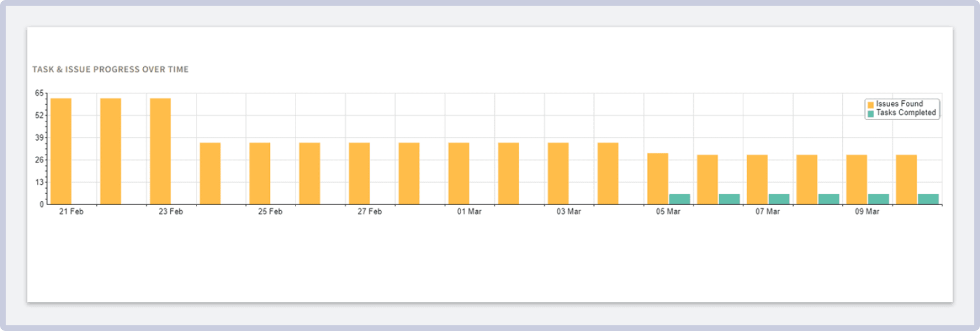Click the 27 Feb x-axis date label

[x=370, y=211]
